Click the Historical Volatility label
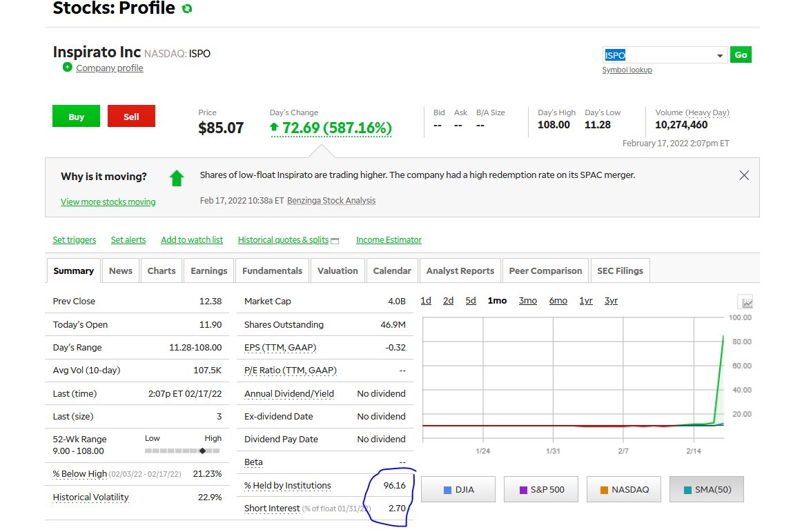 coord(90,497)
